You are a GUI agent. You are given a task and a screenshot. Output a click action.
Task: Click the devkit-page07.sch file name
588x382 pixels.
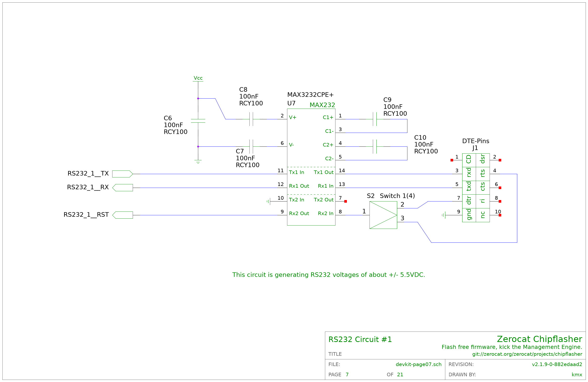coord(419,364)
